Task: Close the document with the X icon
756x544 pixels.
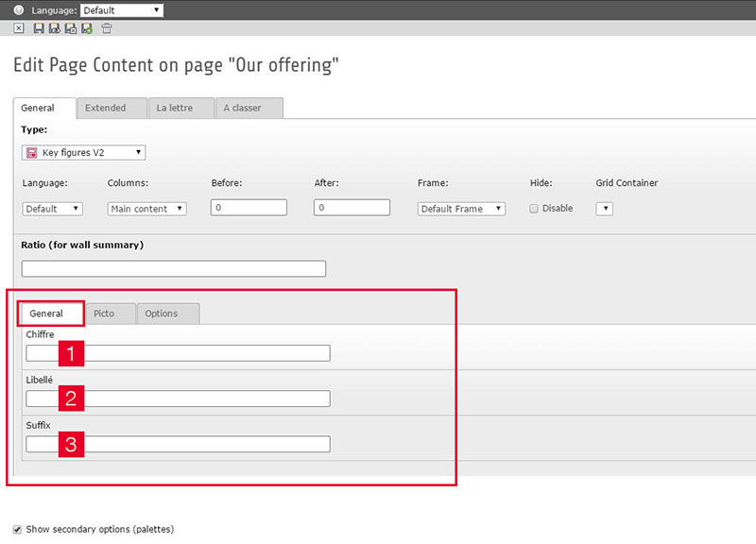Action: tap(18, 28)
